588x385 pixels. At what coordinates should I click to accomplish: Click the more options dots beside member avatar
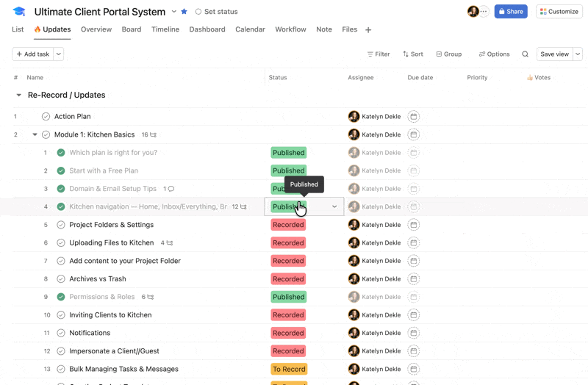(x=484, y=12)
